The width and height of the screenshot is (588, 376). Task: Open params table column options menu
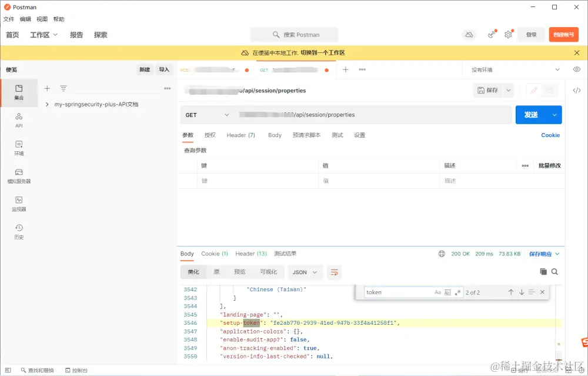[x=525, y=165]
